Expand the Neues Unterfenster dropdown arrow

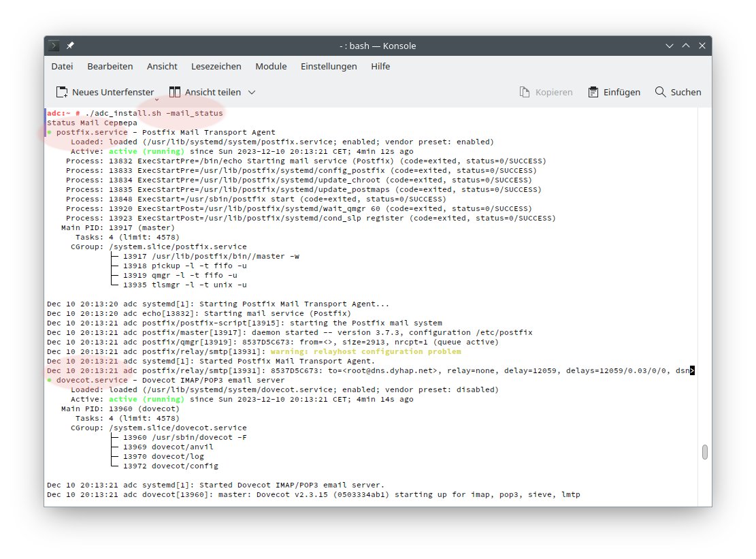point(157,99)
